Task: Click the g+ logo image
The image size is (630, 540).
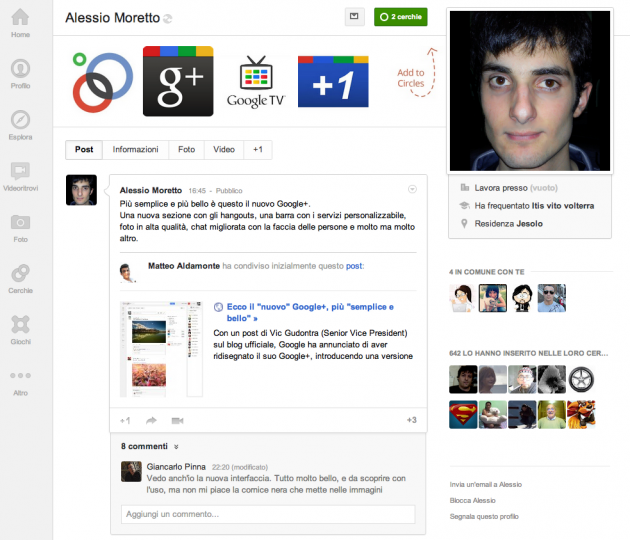Action: coord(178,81)
